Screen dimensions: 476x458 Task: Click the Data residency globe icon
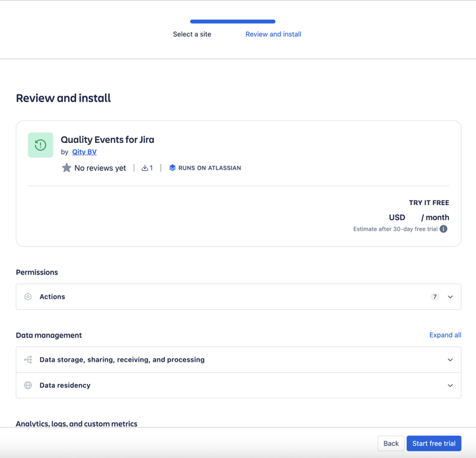coord(28,385)
